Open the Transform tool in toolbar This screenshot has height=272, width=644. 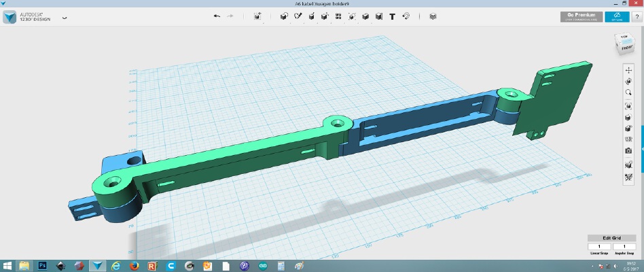(x=257, y=16)
